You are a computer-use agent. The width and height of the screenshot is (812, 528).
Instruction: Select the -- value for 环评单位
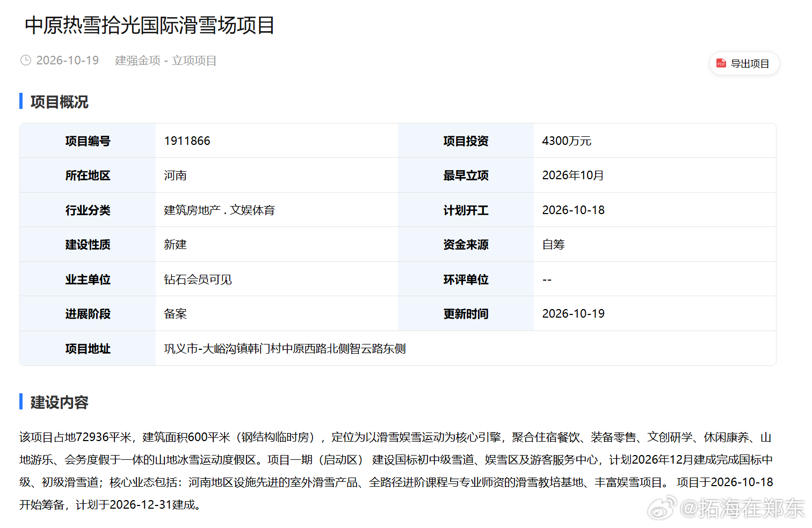547,280
